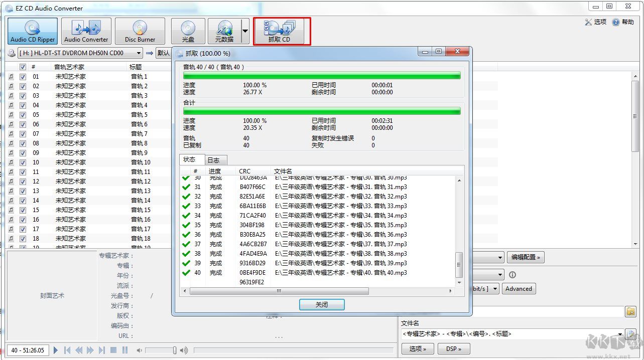
Task: Click the browse folder icon near 文件名
Action: pyautogui.click(x=630, y=311)
